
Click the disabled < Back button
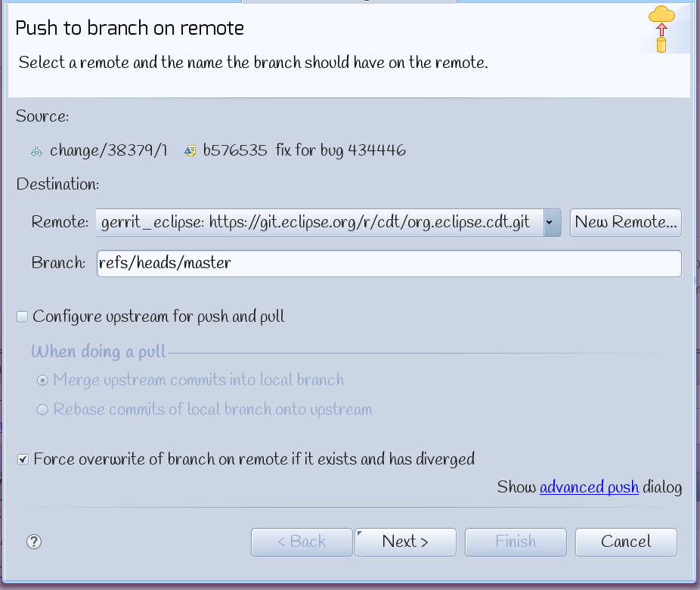pyautogui.click(x=302, y=542)
